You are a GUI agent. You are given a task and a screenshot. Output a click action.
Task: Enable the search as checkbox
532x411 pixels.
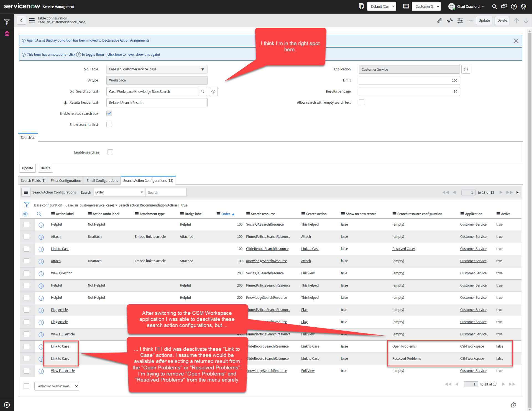110,152
